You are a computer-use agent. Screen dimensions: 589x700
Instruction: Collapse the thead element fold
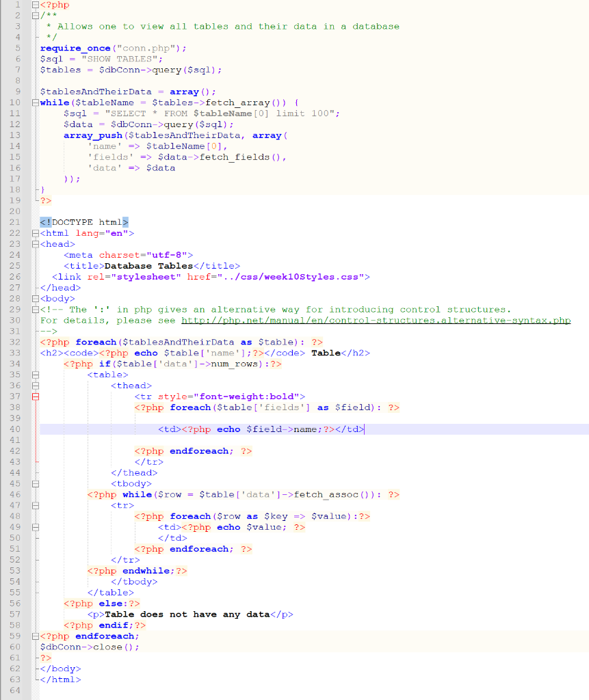click(36, 386)
